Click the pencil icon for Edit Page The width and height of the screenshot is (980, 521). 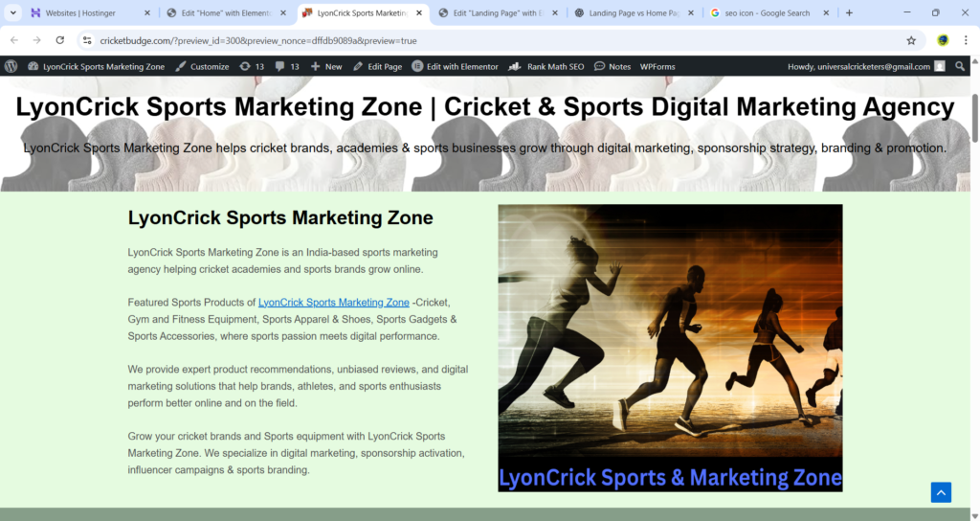click(358, 66)
